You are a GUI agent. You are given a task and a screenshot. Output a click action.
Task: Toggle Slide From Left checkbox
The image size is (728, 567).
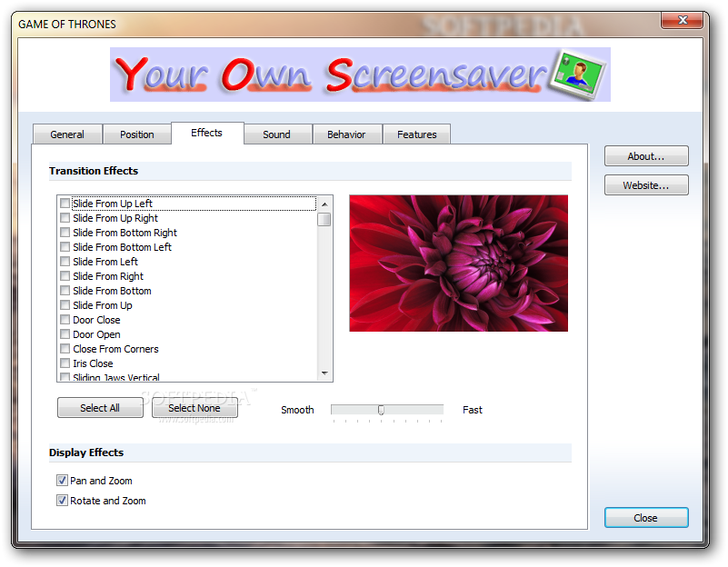[65, 261]
